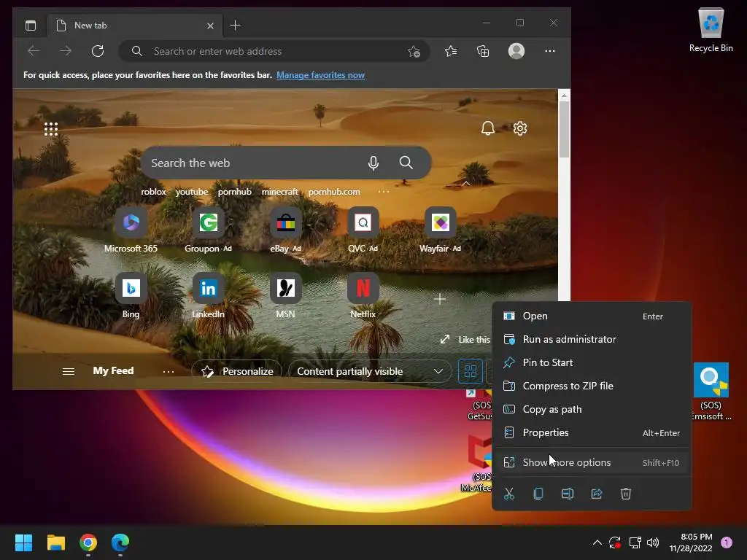The height and width of the screenshot is (560, 747).
Task: Click the Copy icon in context menu
Action: click(x=538, y=494)
